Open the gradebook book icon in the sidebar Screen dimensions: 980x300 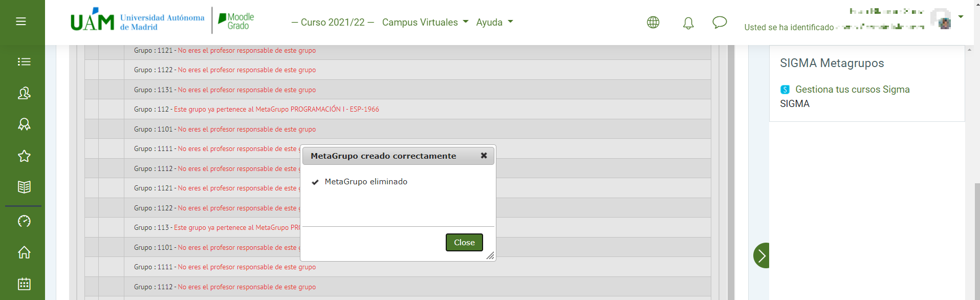coord(24,187)
